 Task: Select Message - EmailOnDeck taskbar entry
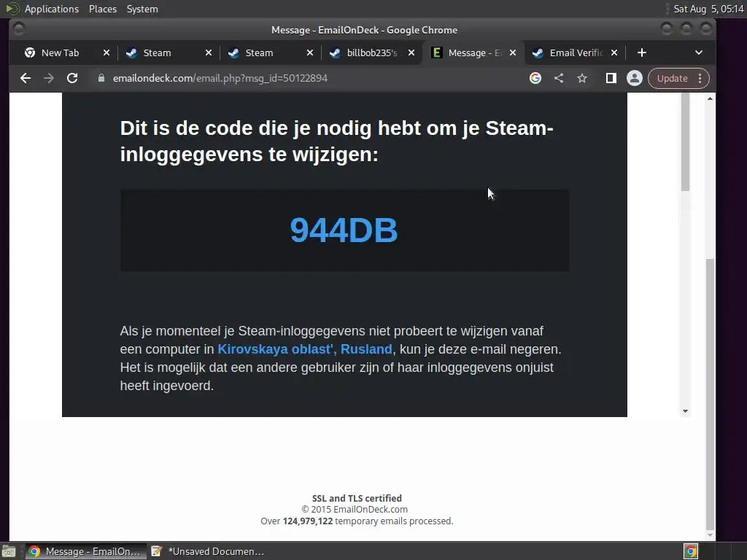(86, 551)
